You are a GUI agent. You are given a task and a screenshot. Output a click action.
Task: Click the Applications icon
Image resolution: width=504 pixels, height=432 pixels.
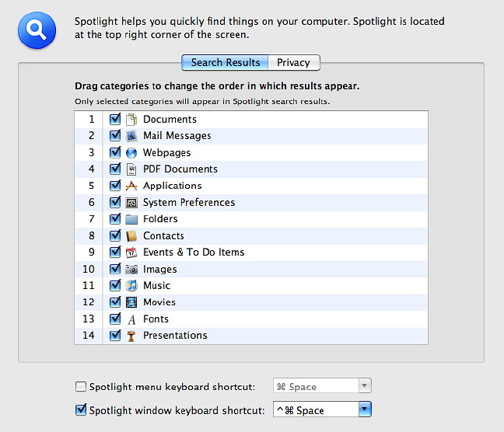131,186
